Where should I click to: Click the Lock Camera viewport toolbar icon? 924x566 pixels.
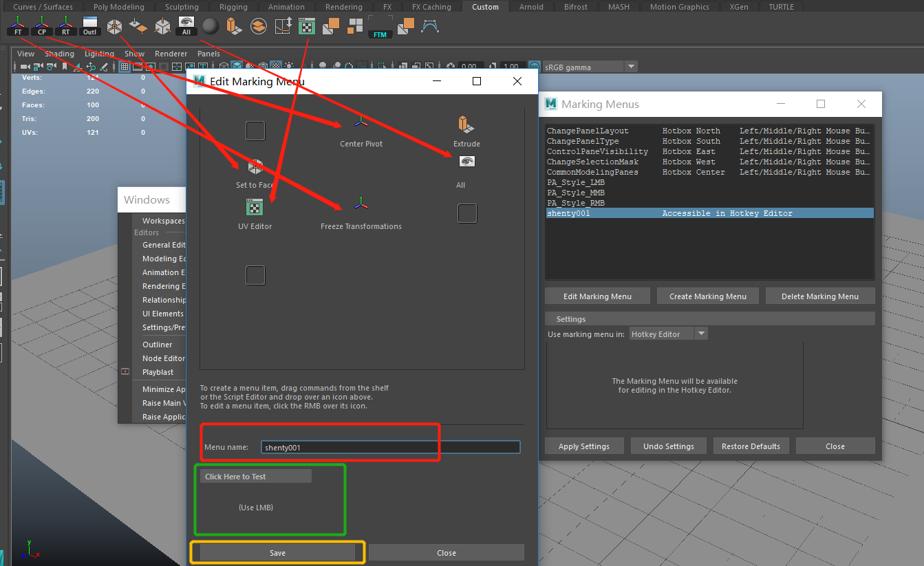coord(38,67)
